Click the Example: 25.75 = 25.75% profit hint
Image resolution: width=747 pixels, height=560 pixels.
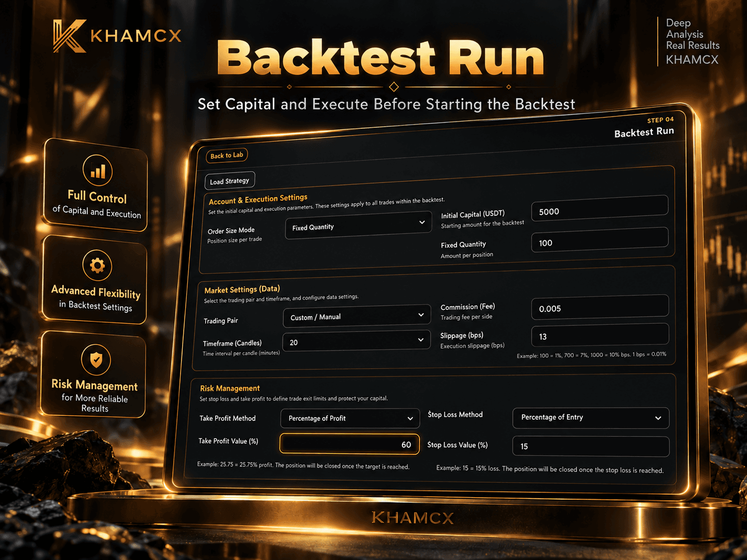(303, 466)
